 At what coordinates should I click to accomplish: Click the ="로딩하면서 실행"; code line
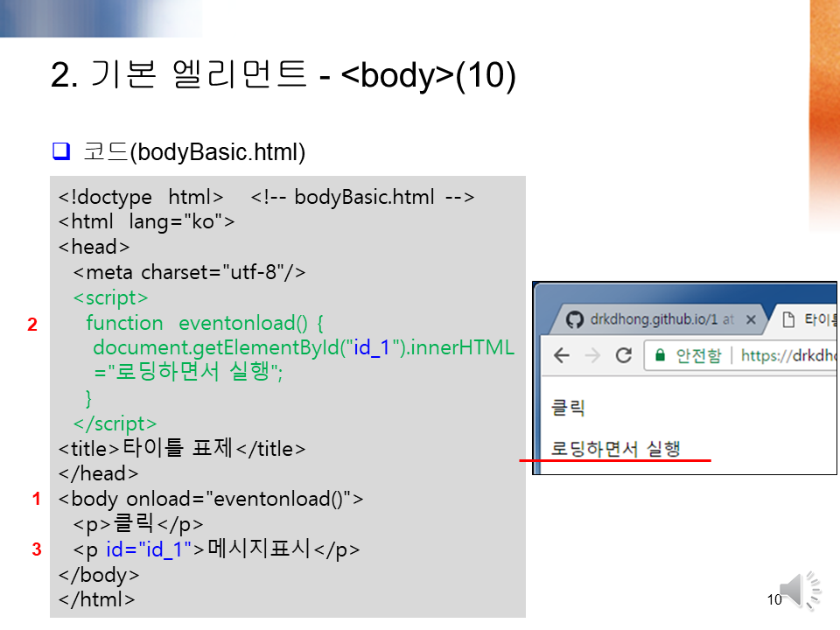pyautogui.click(x=188, y=371)
